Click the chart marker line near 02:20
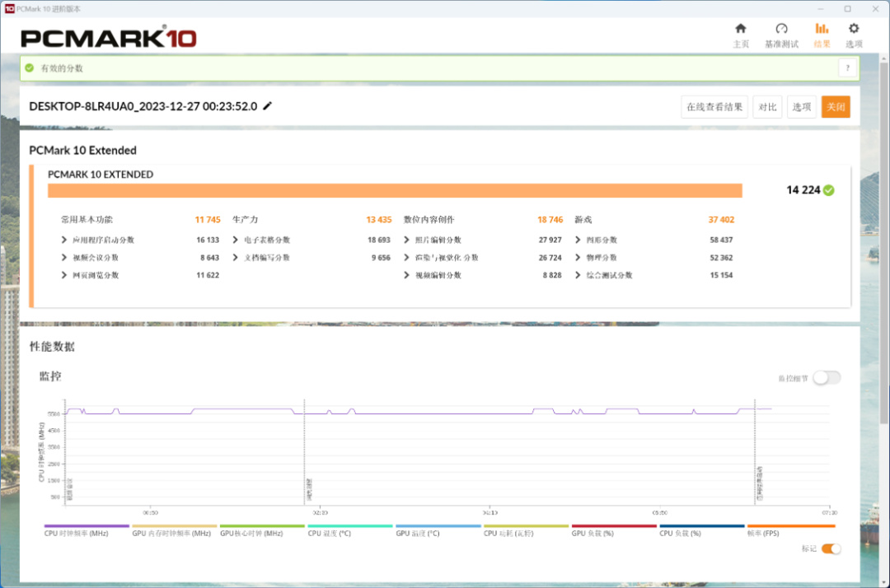890x588 pixels. pos(305,451)
